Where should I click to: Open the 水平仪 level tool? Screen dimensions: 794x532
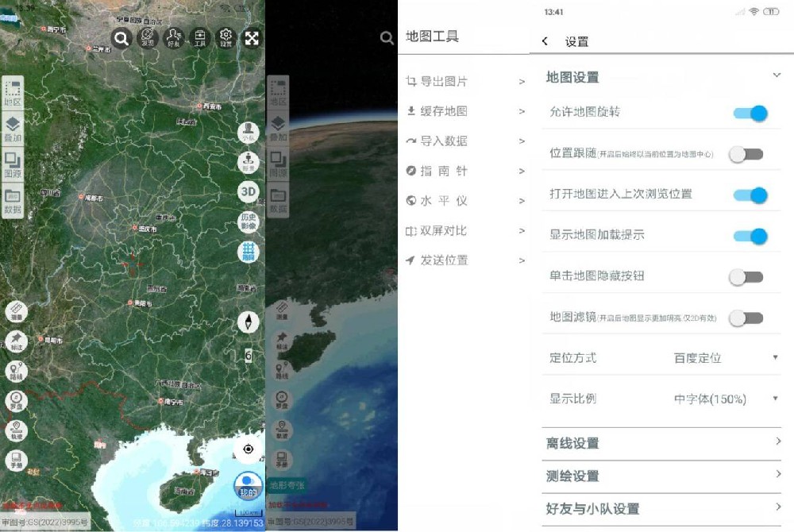[x=466, y=201]
